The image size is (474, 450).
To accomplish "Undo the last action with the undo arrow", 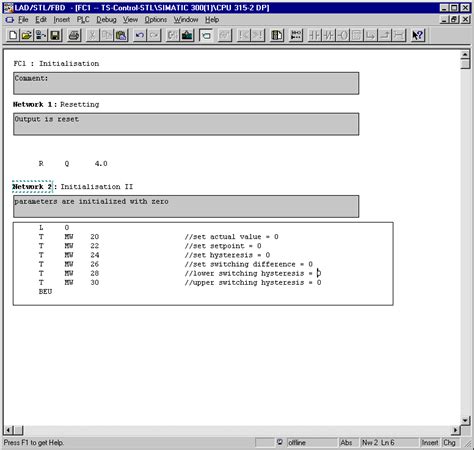I will click(140, 35).
